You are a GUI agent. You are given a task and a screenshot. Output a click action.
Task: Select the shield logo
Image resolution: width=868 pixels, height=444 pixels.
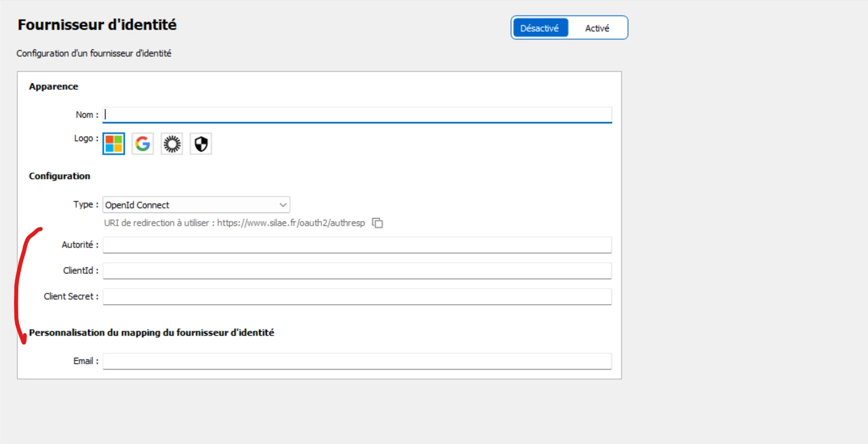pyautogui.click(x=201, y=144)
